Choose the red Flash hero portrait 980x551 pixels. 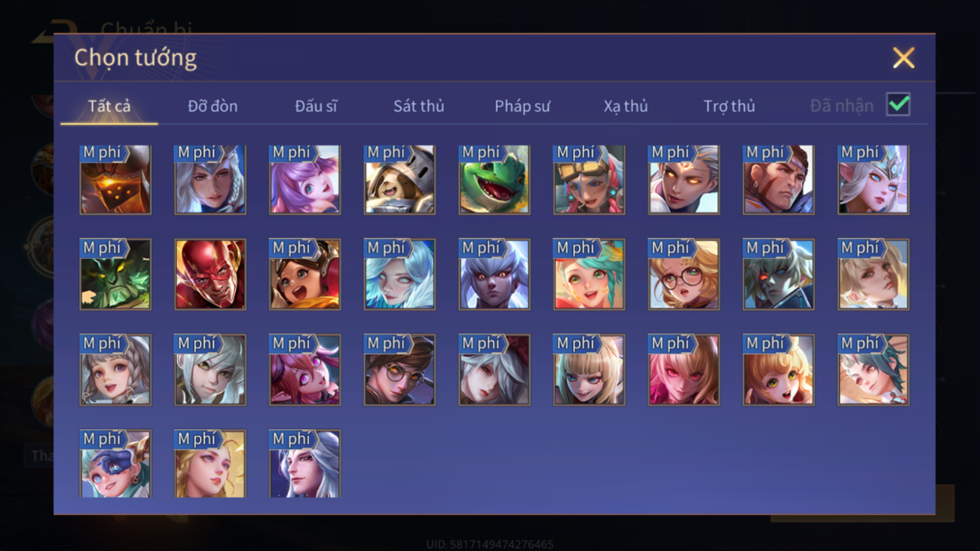[x=210, y=274]
